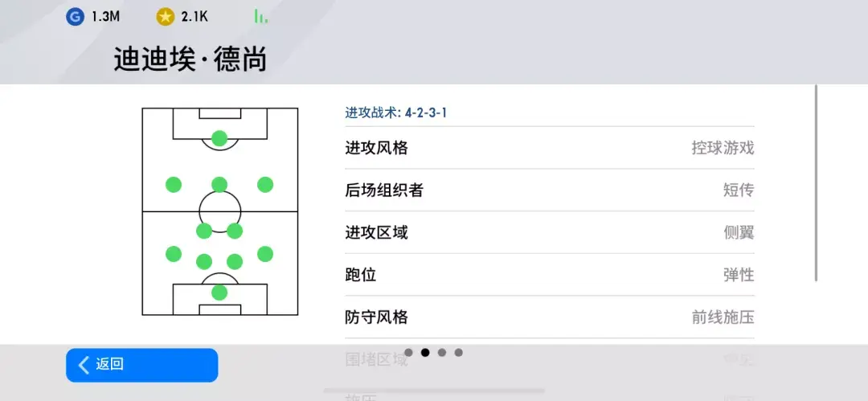
Task: Select the striker dot on the pitch
Action: pyautogui.click(x=219, y=138)
